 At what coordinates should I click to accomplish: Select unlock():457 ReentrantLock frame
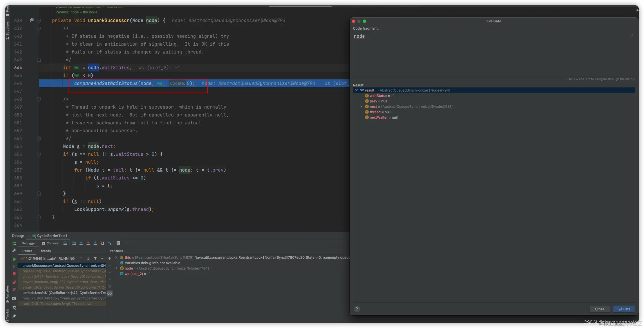click(x=62, y=276)
